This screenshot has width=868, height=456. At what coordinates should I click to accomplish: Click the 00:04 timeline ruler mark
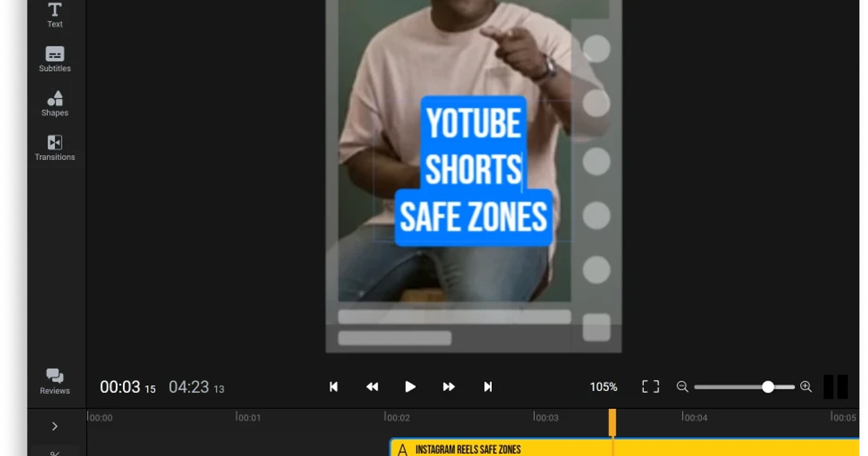[x=695, y=417]
